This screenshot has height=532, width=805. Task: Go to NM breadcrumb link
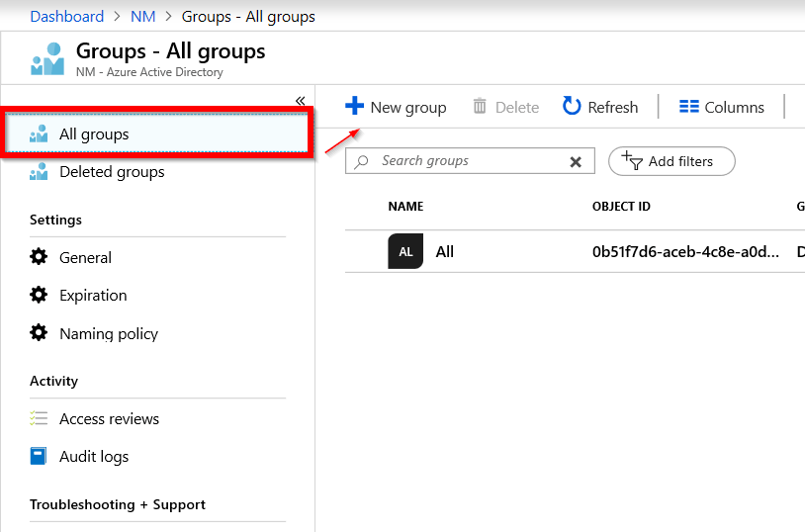[143, 16]
